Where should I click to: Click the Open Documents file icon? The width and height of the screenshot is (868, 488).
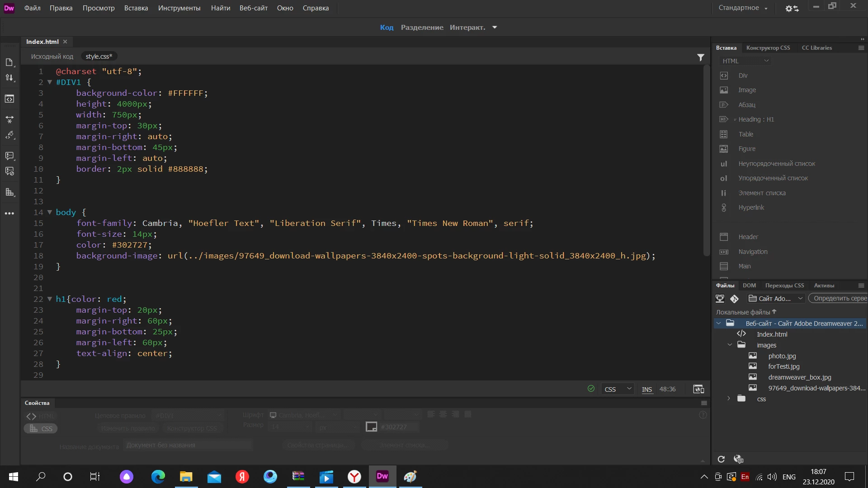coord(9,62)
